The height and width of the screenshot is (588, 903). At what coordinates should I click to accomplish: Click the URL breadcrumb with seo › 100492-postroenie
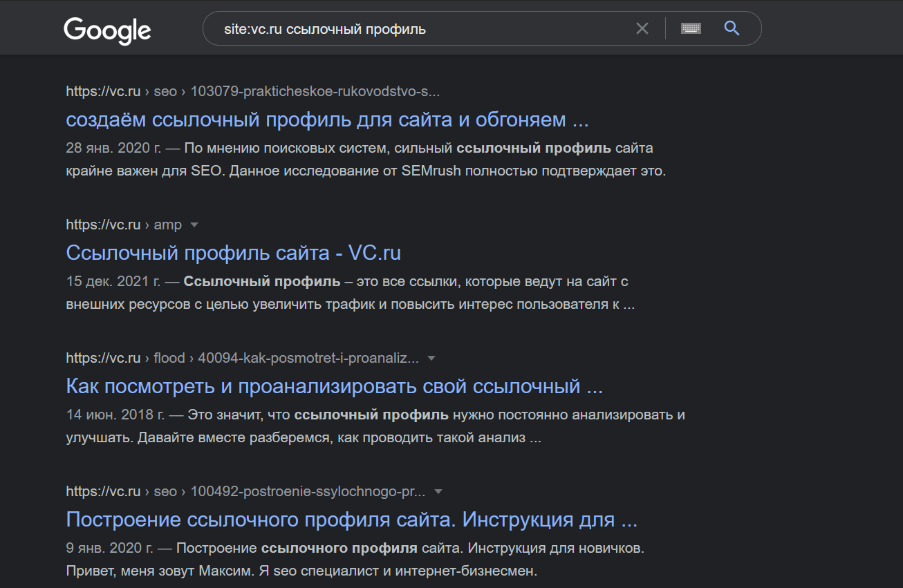tap(245, 491)
